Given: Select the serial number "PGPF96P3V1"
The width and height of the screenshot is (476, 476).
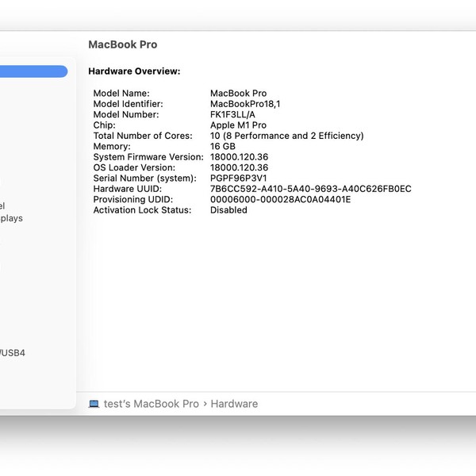Looking at the screenshot, I should pos(238,178).
